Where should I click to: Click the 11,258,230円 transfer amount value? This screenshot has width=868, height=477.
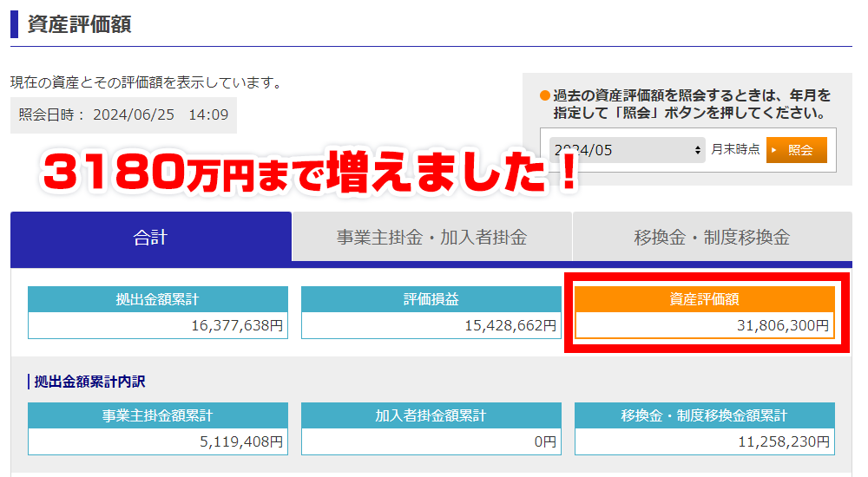pos(784,441)
